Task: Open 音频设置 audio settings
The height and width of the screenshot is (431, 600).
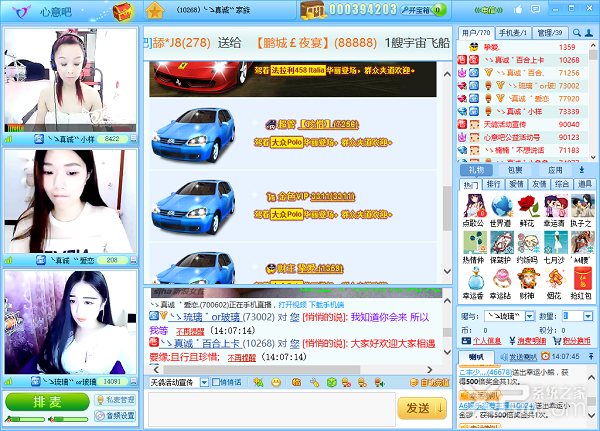Action: tap(115, 415)
